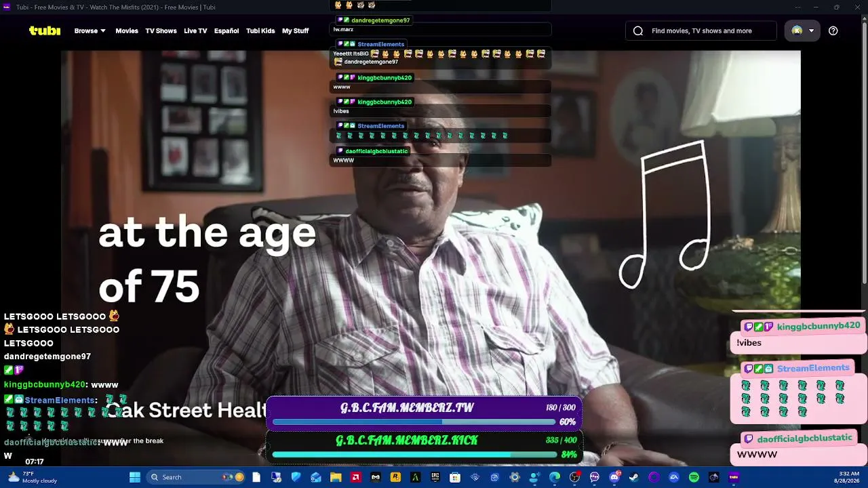Open the Windows Start menu

pos(135,477)
